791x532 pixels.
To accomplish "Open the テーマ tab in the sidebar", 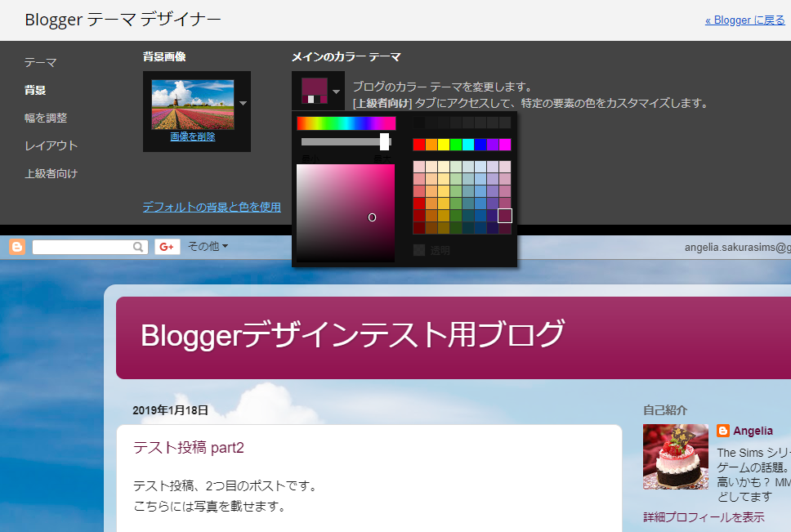I will [x=40, y=63].
